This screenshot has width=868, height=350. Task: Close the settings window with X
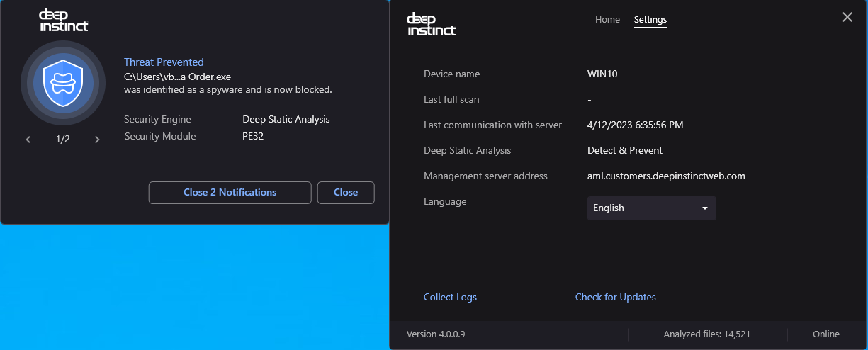847,18
